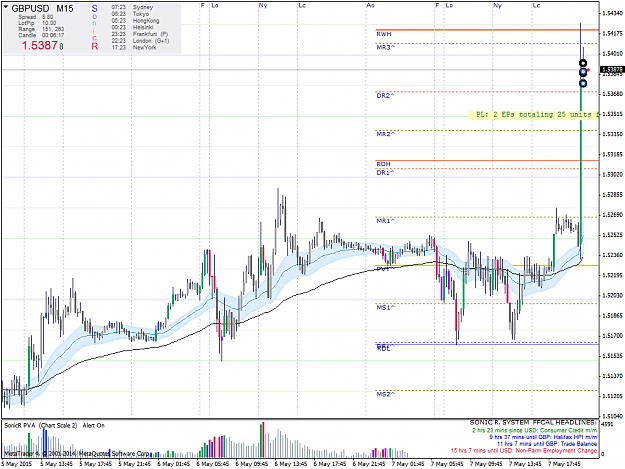
Task: Click the 1.53020 price axis label
Action: [612, 175]
